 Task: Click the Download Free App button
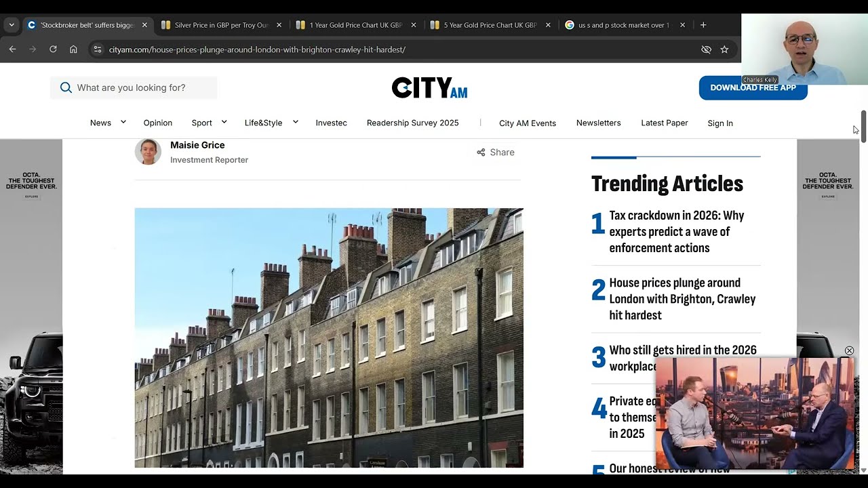coord(753,87)
